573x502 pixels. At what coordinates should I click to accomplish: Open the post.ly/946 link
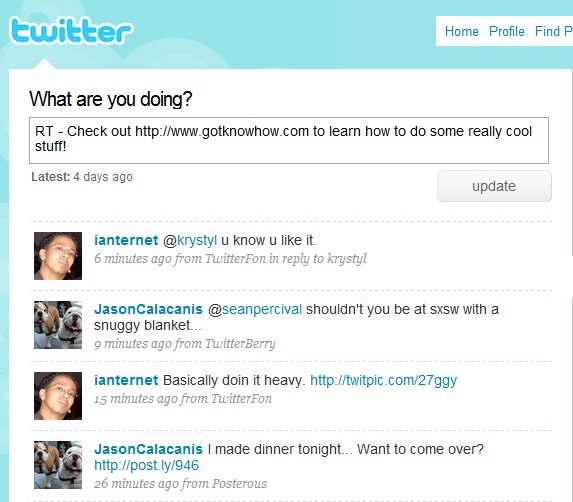[147, 465]
